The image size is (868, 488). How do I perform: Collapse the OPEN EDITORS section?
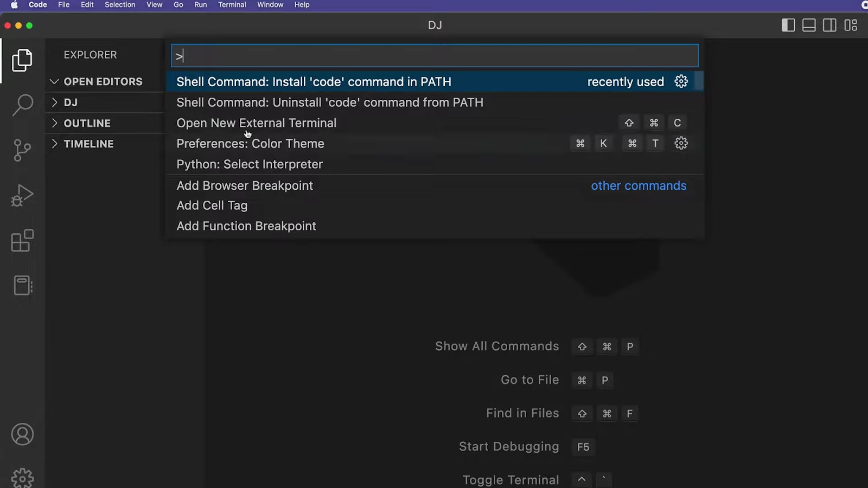click(104, 81)
